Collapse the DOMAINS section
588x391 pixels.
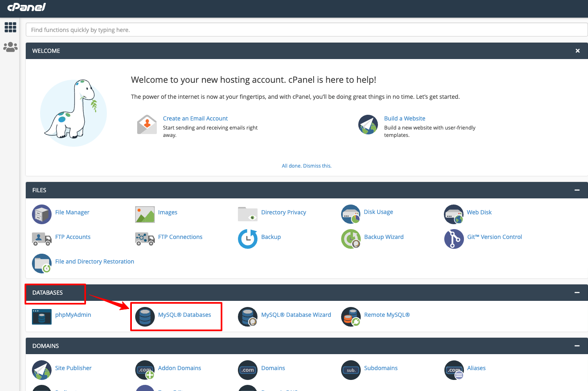click(577, 346)
